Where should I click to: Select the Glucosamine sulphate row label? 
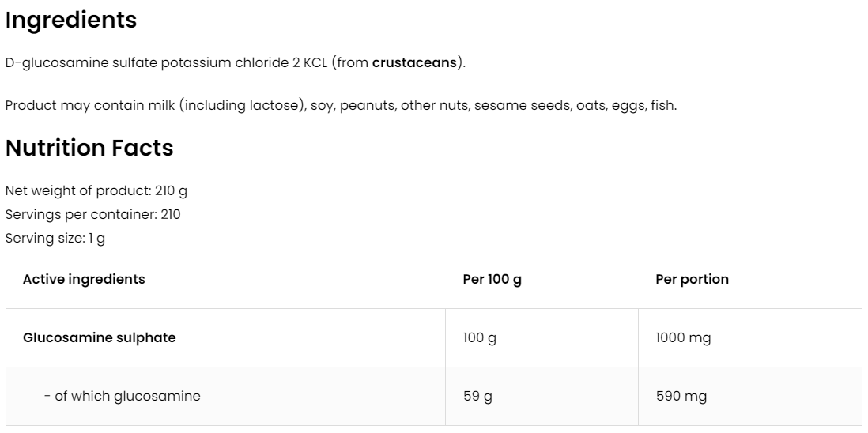click(x=100, y=337)
